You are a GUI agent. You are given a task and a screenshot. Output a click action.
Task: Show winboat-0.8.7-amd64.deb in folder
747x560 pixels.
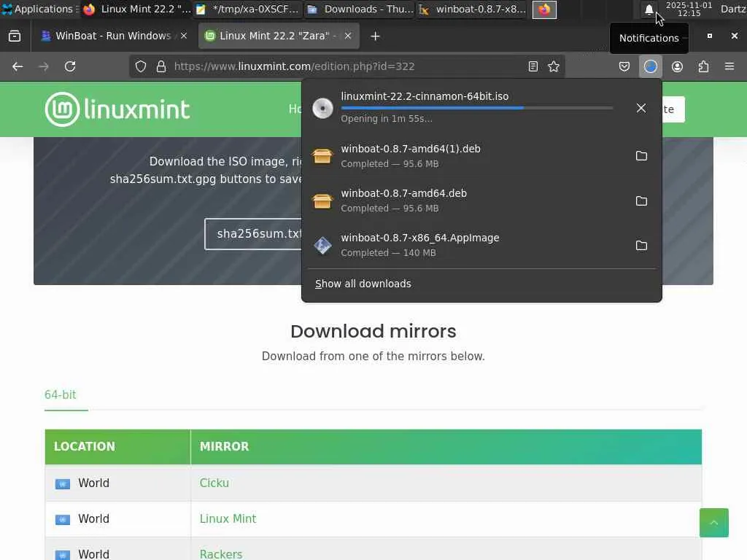pos(641,201)
